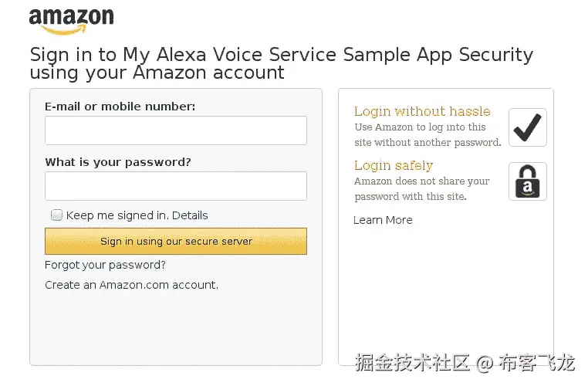Focus the password input field
The image size is (588, 386).
tap(176, 186)
